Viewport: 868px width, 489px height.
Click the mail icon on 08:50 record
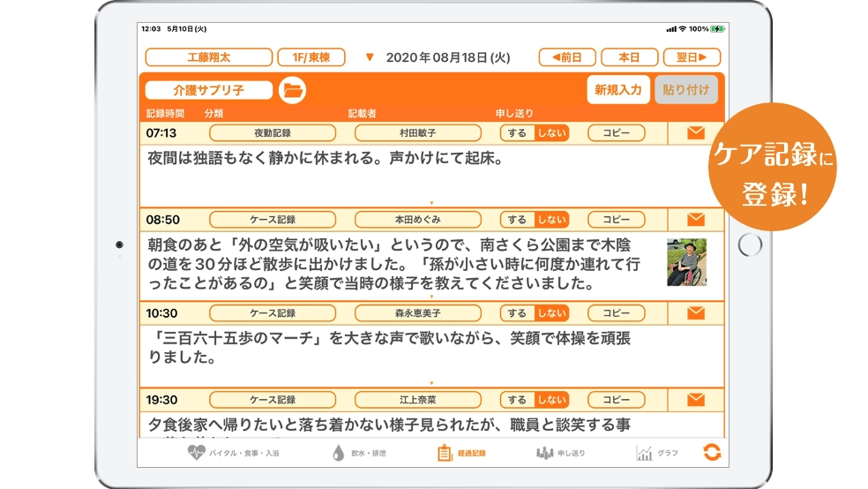695,220
